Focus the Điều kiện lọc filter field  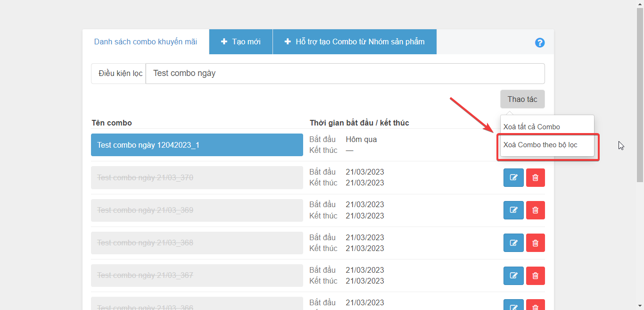345,74
